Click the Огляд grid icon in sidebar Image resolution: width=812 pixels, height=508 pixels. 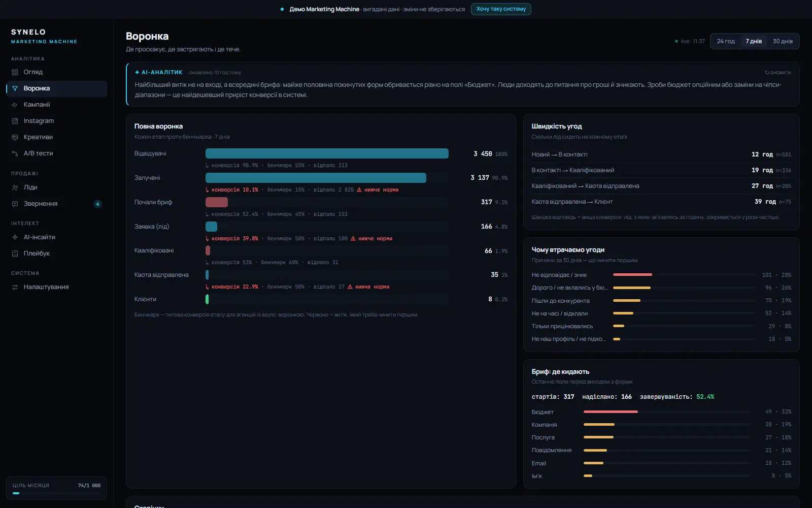(15, 72)
